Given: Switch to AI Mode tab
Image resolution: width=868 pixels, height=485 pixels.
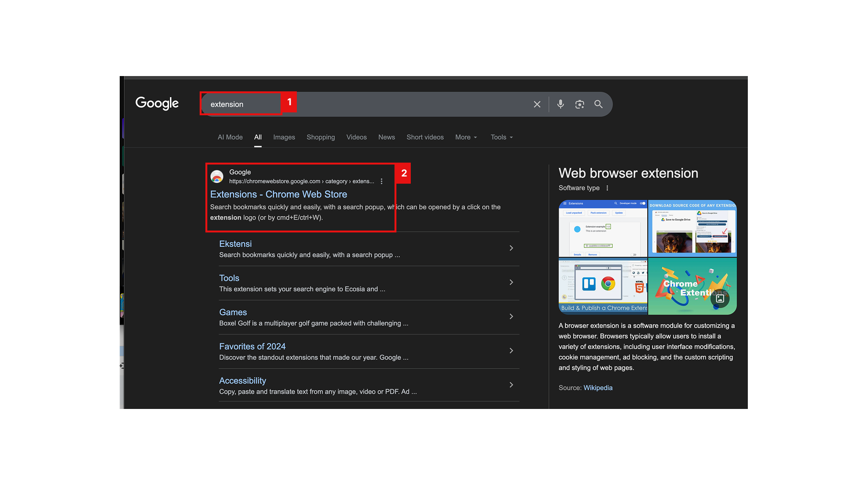Looking at the screenshot, I should pyautogui.click(x=230, y=137).
